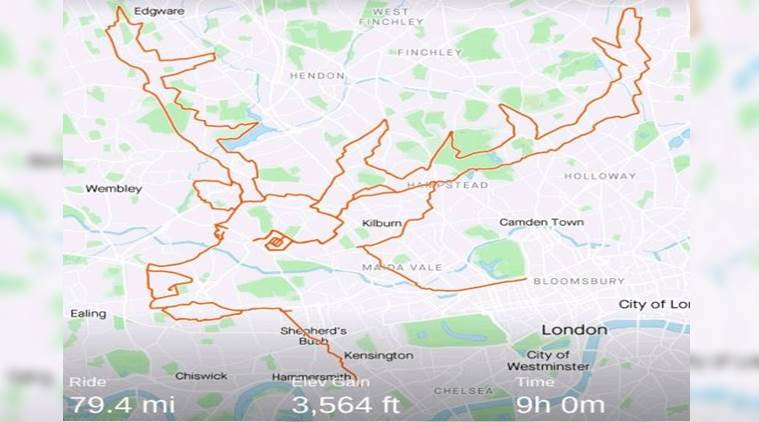Click the 9h 0m time stat
The height and width of the screenshot is (422, 759).
[x=560, y=405]
